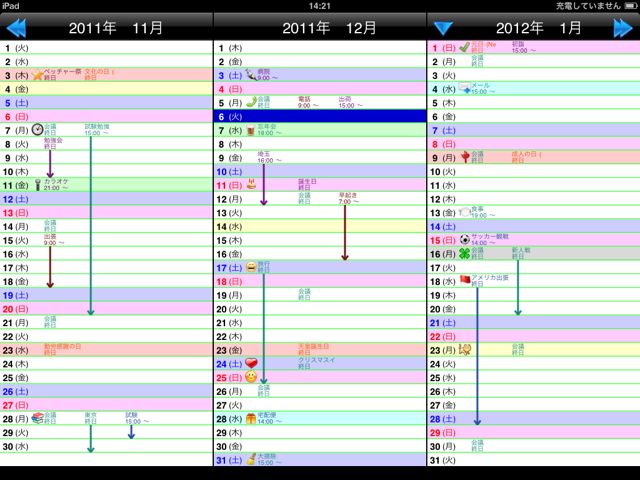640x480 pixels.
Task: Tap the 充電していません status text
Action: [588, 6]
